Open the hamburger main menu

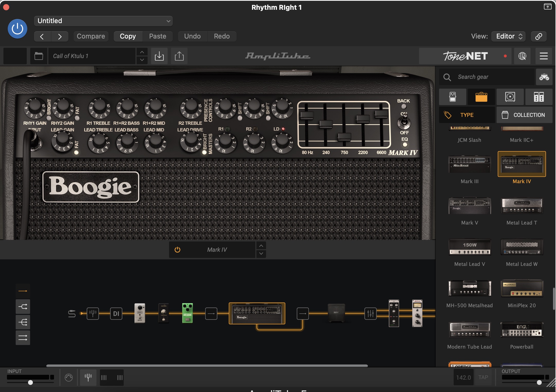[544, 56]
